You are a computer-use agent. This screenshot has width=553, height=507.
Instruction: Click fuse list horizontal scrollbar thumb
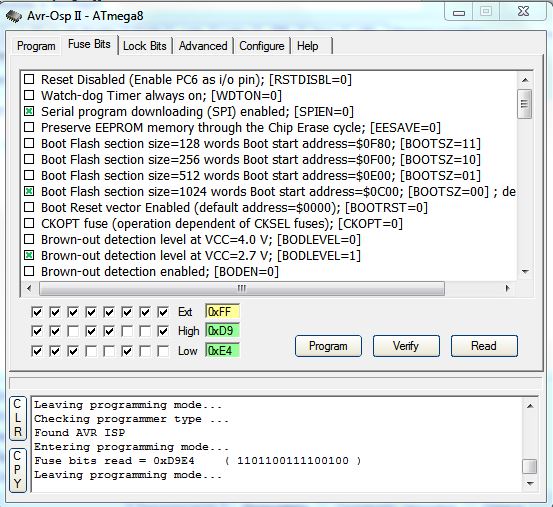242,288
